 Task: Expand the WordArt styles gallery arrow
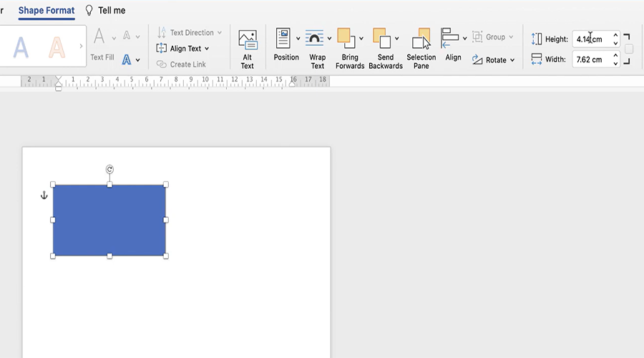point(81,47)
